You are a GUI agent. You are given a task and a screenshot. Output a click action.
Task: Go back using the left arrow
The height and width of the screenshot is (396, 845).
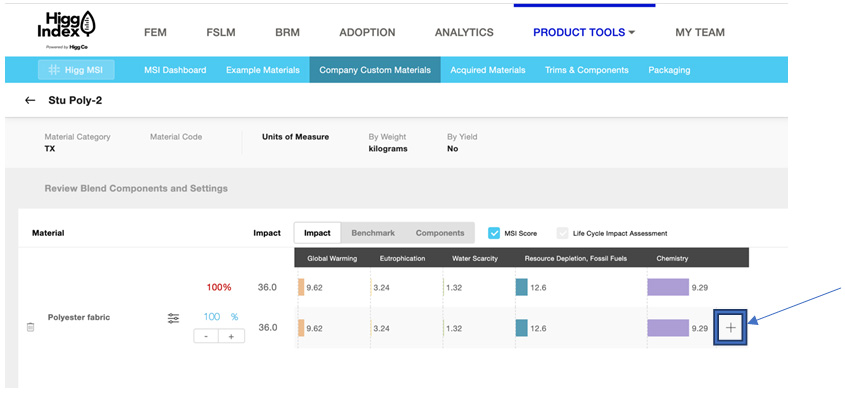click(x=30, y=100)
